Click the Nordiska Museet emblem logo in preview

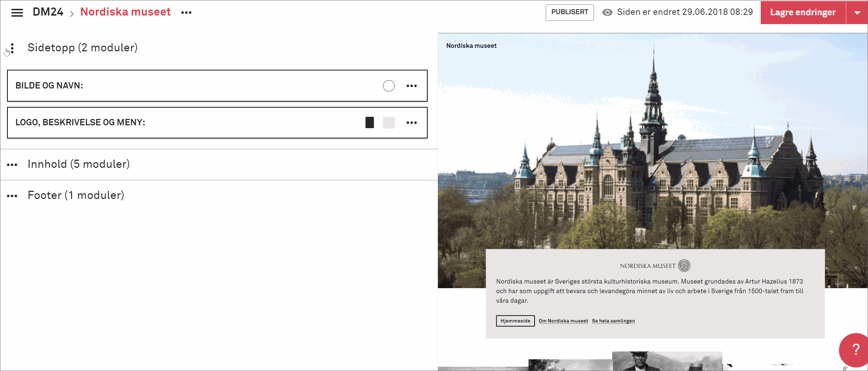coord(684,266)
